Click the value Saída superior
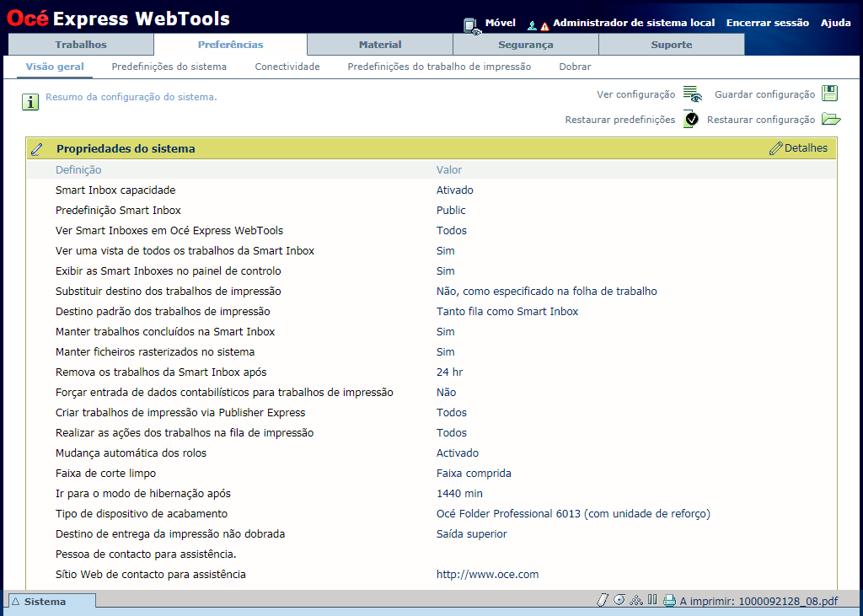 [472, 534]
